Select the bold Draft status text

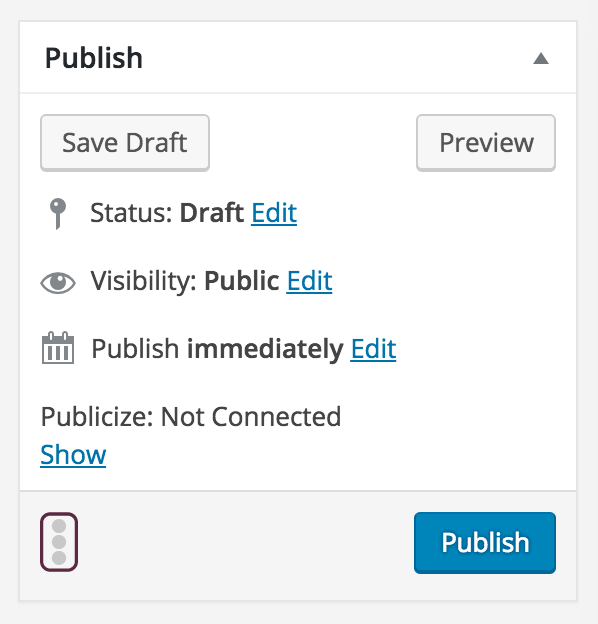tap(212, 213)
